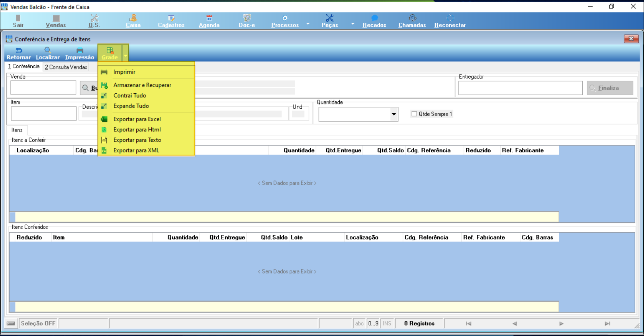Select Exportar para Html

tap(137, 130)
